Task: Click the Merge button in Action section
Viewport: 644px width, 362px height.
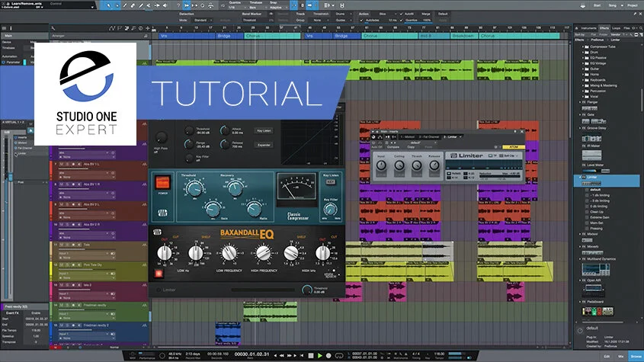Action: point(426,14)
